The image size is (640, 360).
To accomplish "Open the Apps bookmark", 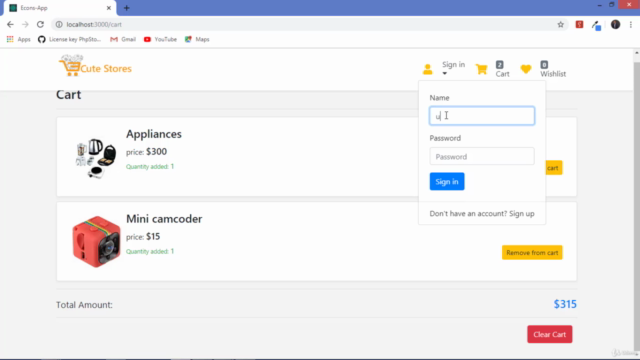I will coord(18,39).
